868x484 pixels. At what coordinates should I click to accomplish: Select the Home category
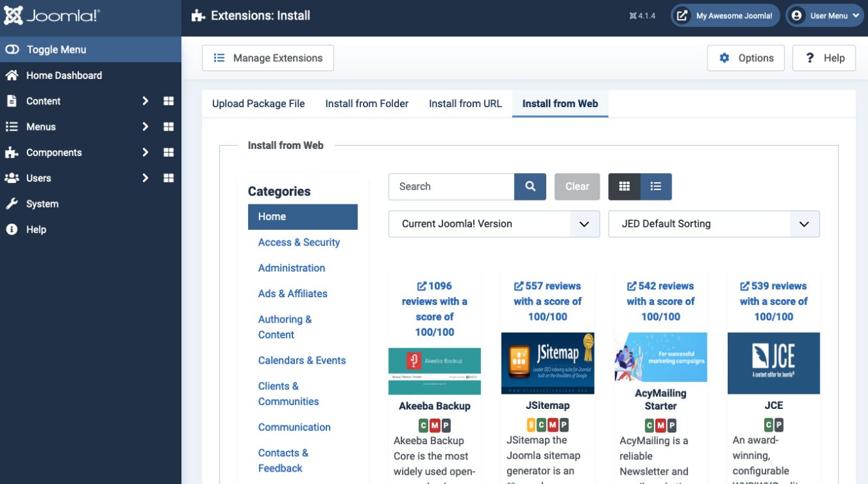tap(303, 217)
